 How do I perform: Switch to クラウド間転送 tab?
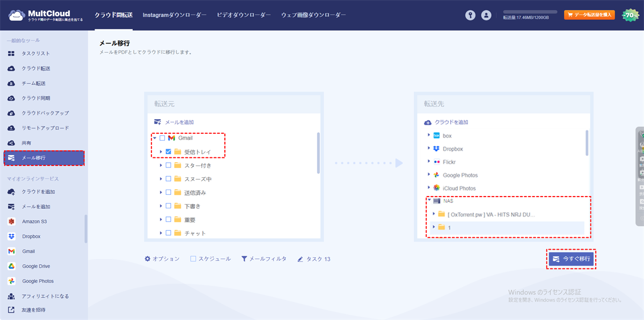114,16
